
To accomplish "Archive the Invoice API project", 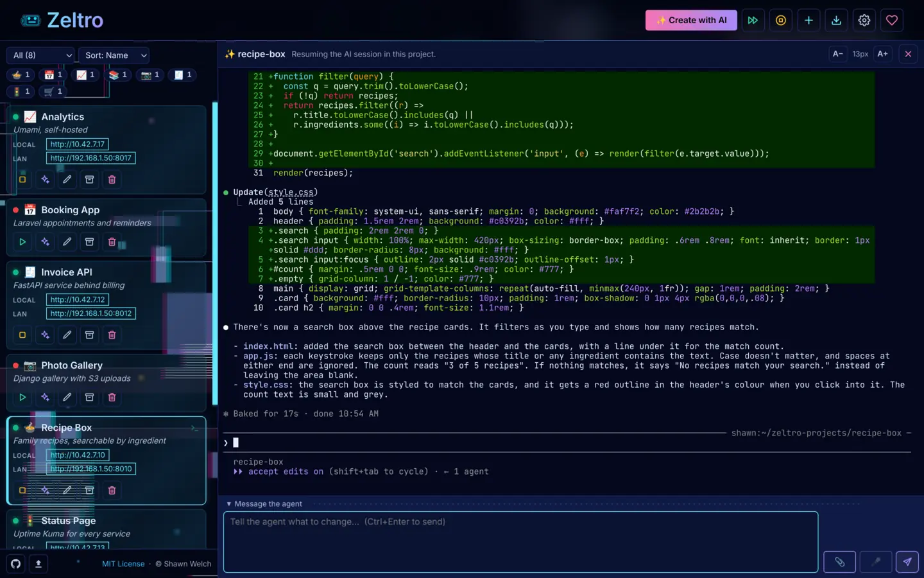I will click(90, 335).
